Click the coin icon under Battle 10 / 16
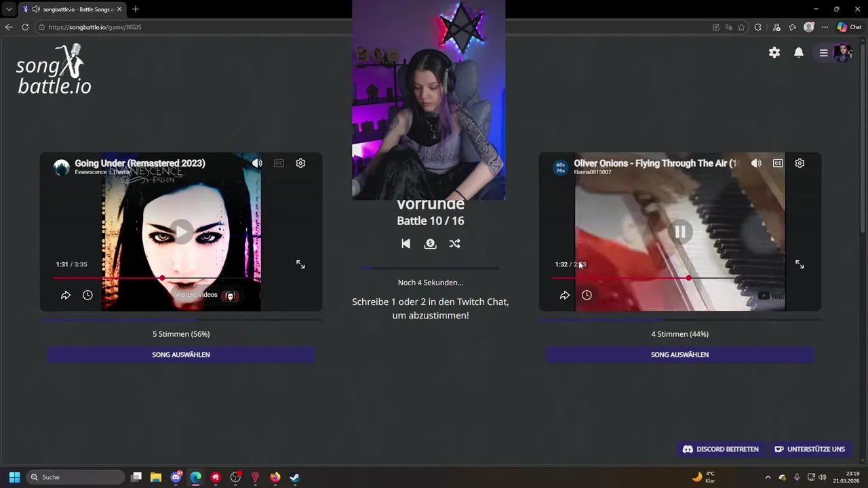 pos(430,243)
